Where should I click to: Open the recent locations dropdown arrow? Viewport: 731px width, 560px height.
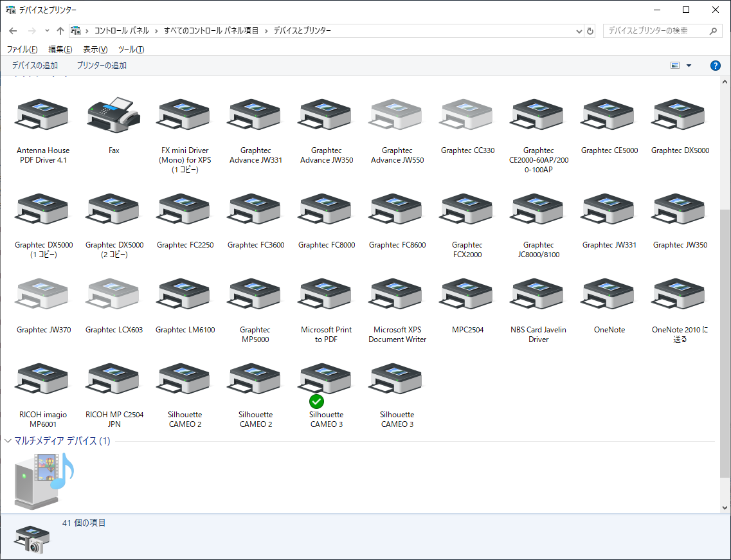coord(47,31)
